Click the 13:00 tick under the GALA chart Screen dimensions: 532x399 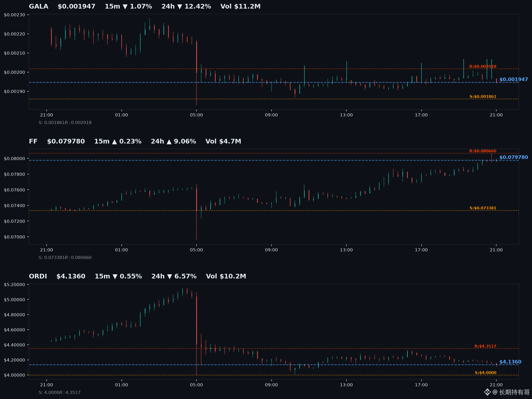pos(346,115)
